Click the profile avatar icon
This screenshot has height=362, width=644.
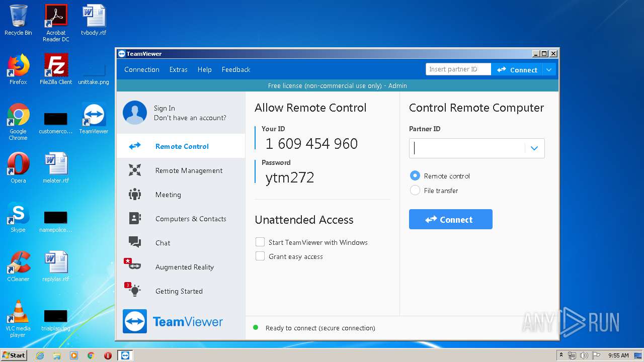tap(135, 113)
